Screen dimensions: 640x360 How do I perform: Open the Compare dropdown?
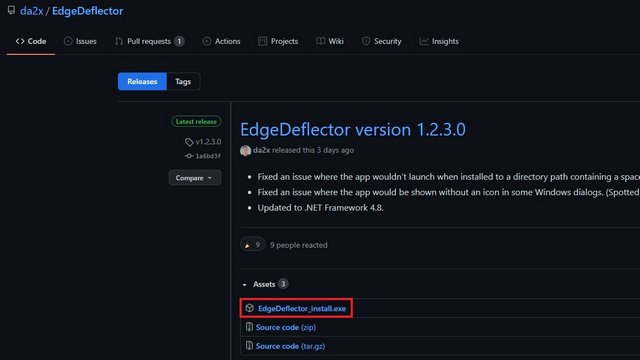[x=195, y=178]
